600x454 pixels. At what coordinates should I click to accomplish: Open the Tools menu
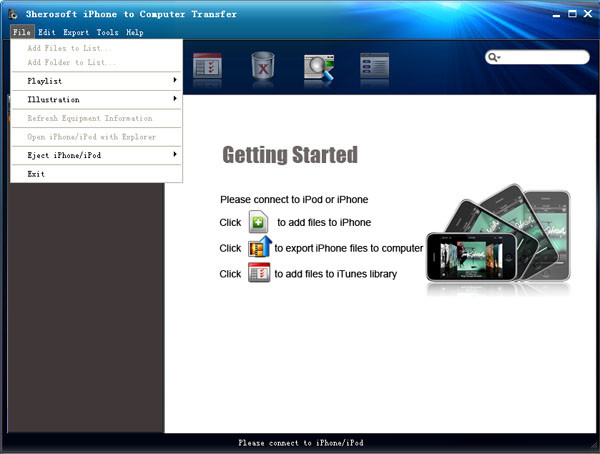pyautogui.click(x=107, y=32)
